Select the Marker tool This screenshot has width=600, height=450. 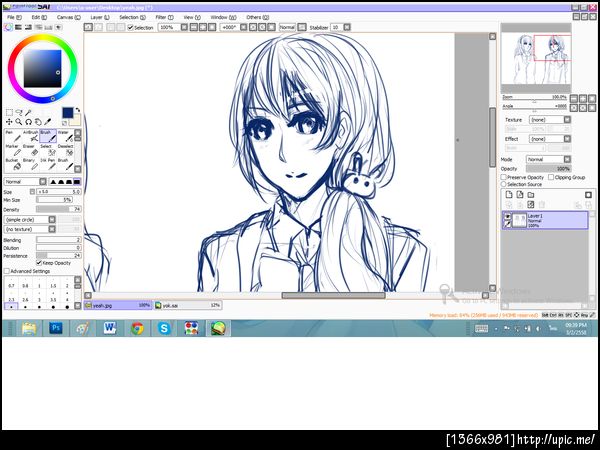(13, 150)
